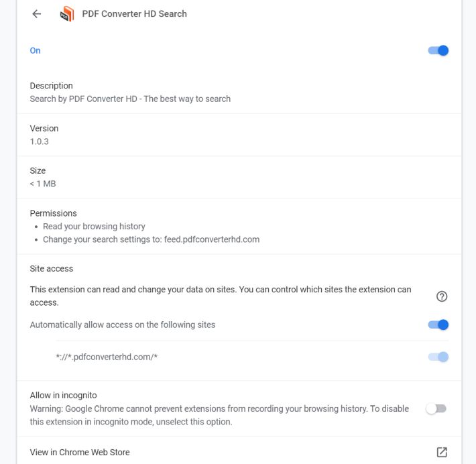Select the Search by PDF Converter description text
Viewport: 476px width, 464px height.
pos(130,99)
